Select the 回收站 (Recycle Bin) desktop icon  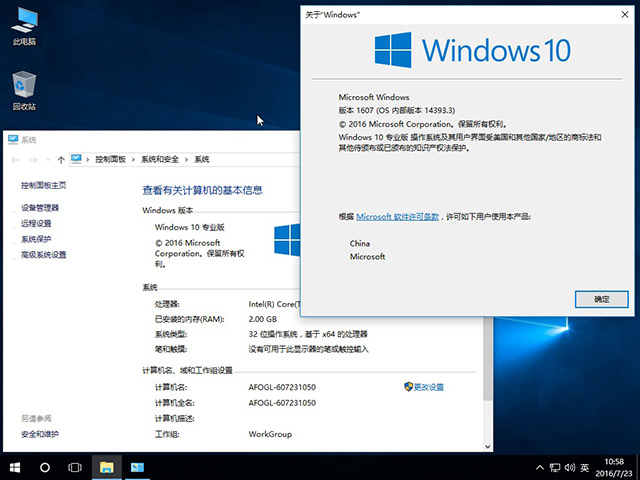click(x=24, y=88)
